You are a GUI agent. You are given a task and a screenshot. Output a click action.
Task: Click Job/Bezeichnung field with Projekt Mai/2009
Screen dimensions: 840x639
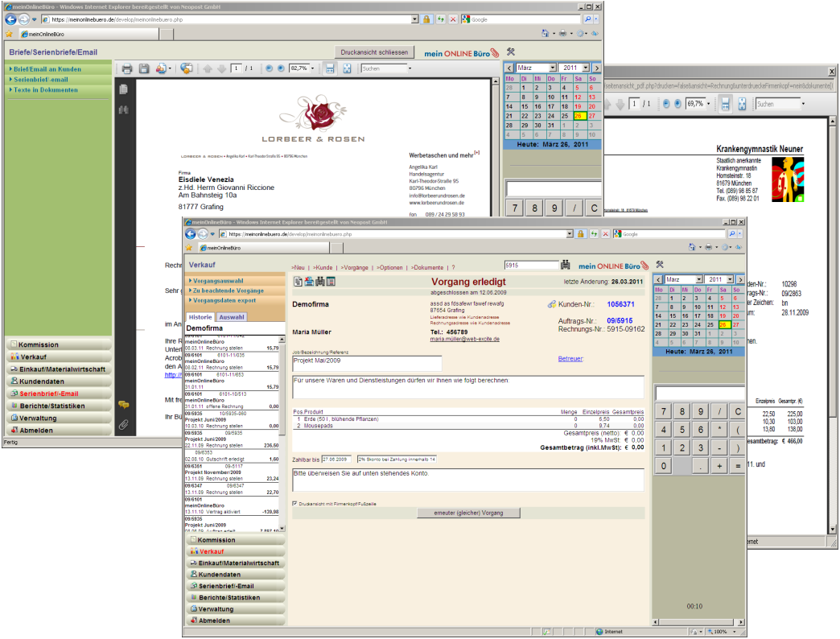pyautogui.click(x=367, y=363)
